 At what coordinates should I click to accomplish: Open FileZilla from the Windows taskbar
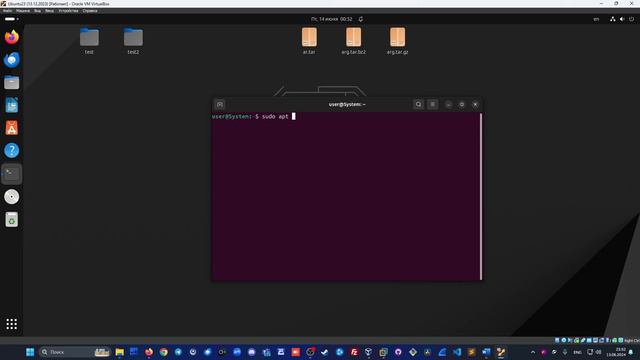(x=354, y=352)
